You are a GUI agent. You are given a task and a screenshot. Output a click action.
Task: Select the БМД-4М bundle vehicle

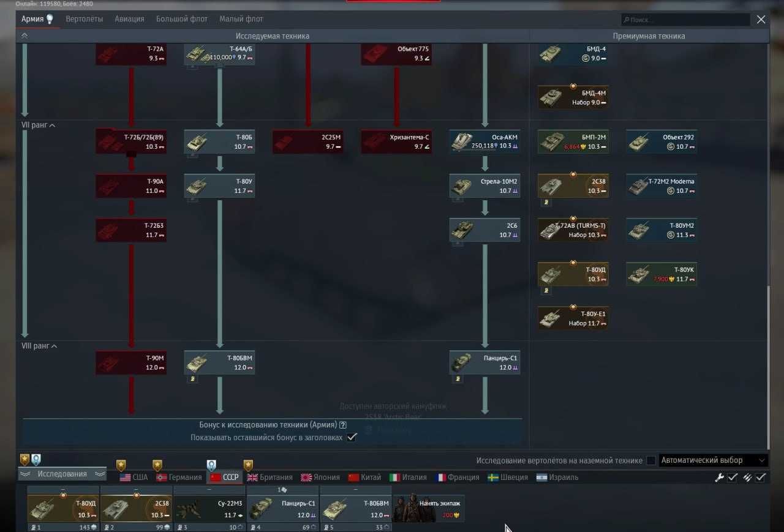[x=573, y=98]
